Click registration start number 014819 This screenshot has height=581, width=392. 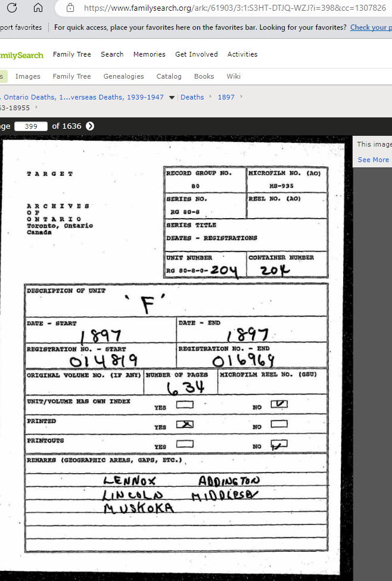104,360
